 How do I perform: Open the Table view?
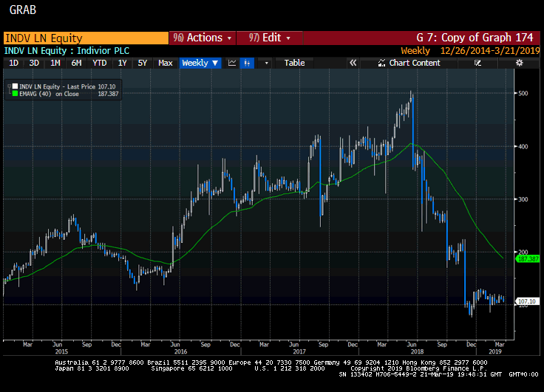tap(294, 63)
